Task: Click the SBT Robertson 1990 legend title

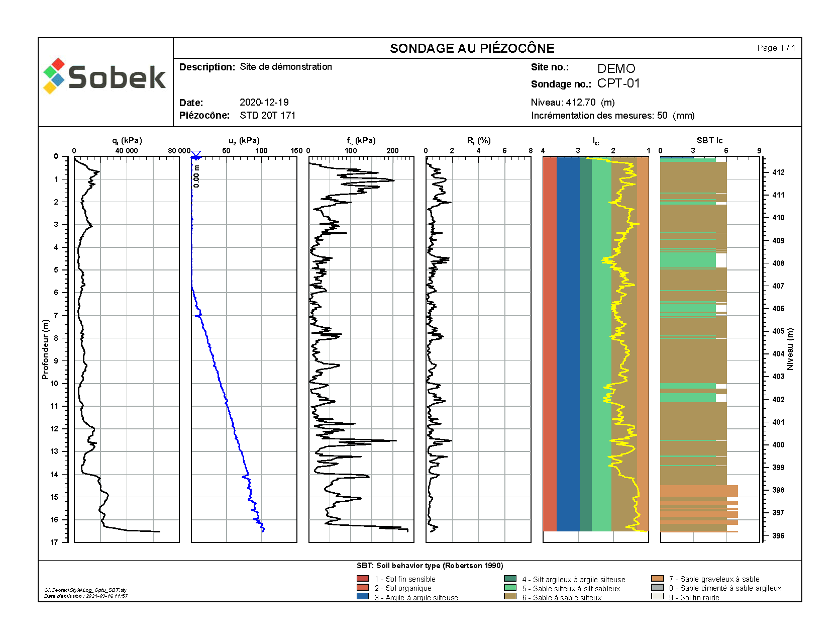Action: (430, 566)
